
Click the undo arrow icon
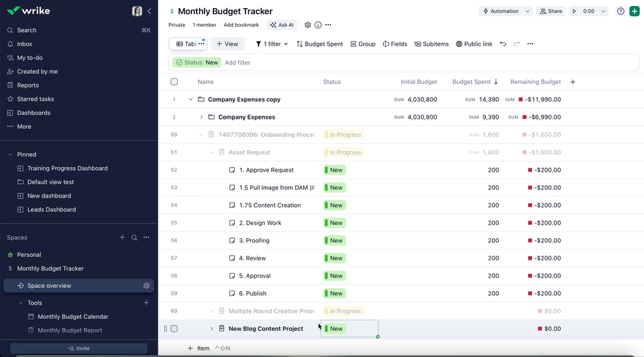coord(503,44)
